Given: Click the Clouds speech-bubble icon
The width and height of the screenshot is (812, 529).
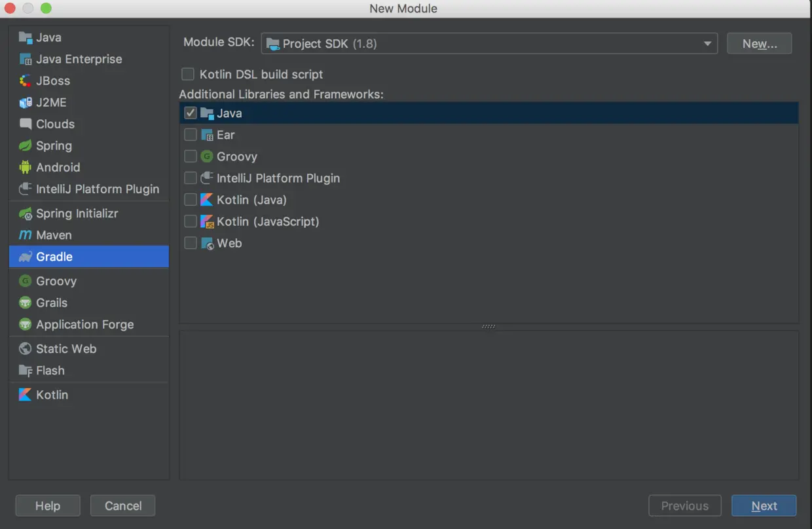Looking at the screenshot, I should (x=26, y=124).
